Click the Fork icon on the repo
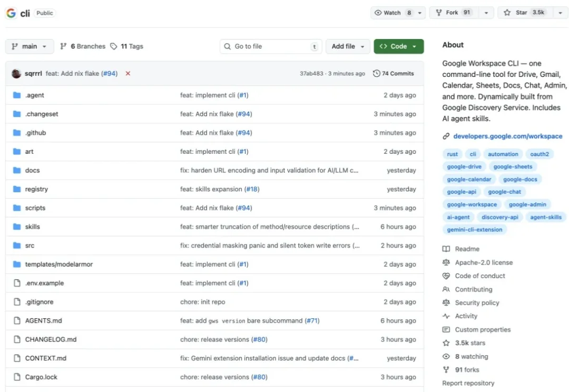569x392 pixels. pyautogui.click(x=440, y=13)
